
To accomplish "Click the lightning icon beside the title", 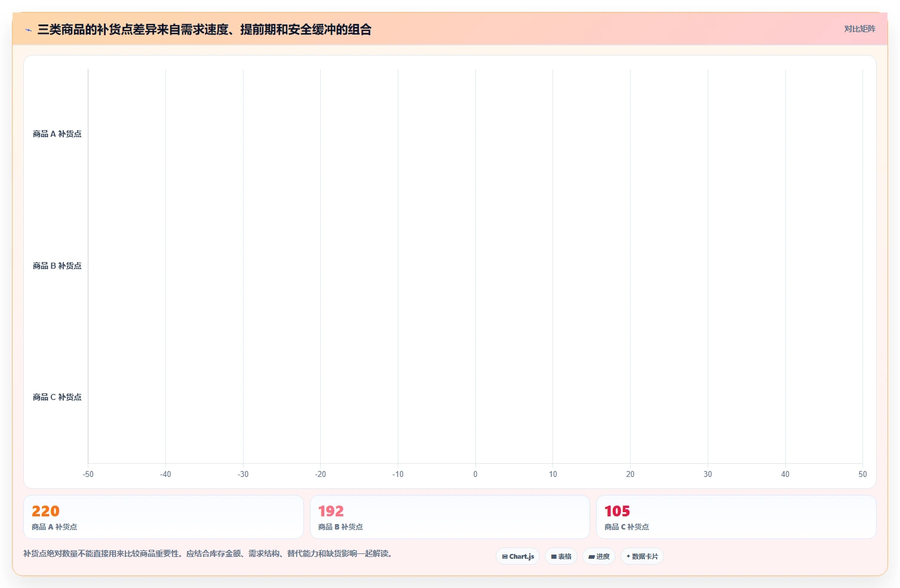I will [28, 30].
